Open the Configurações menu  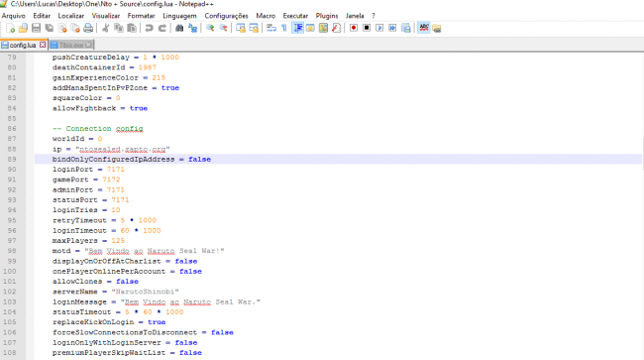226,16
